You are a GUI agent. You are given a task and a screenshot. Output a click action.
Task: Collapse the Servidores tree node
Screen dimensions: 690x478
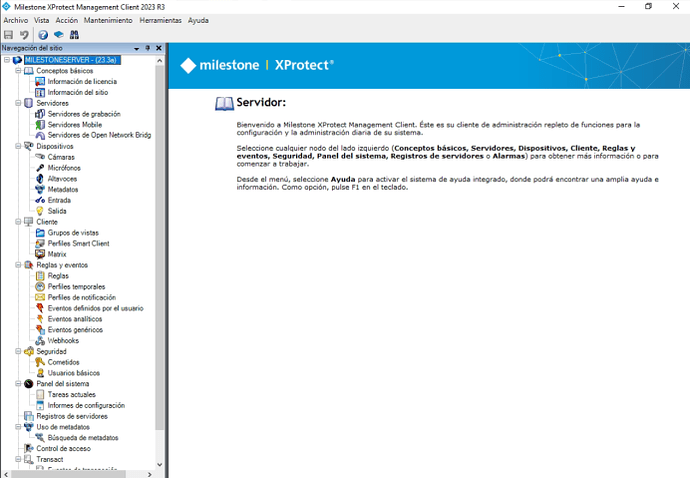coord(18,103)
